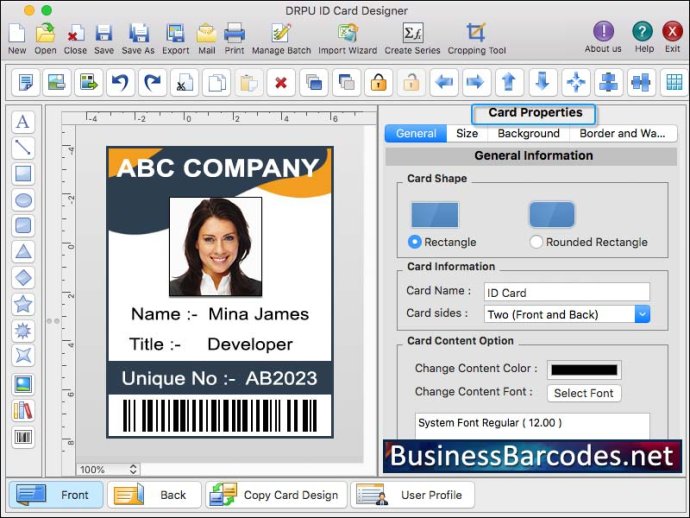Select the barcode on the card

point(220,415)
